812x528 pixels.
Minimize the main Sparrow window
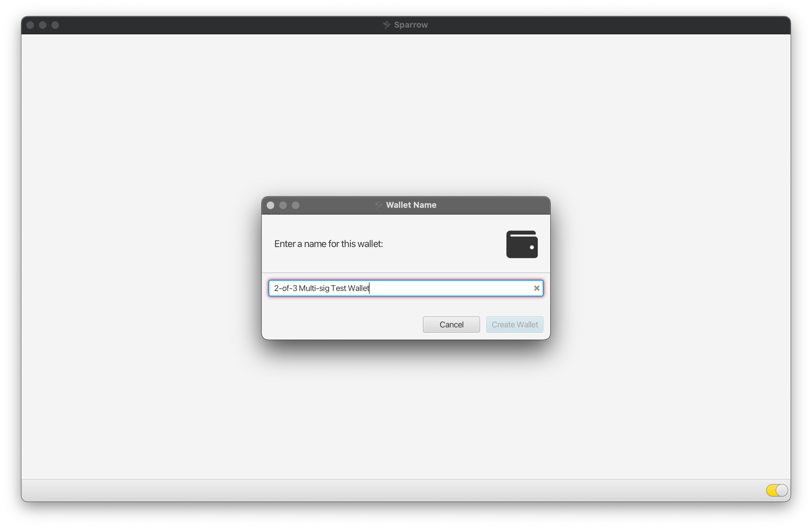click(x=43, y=25)
